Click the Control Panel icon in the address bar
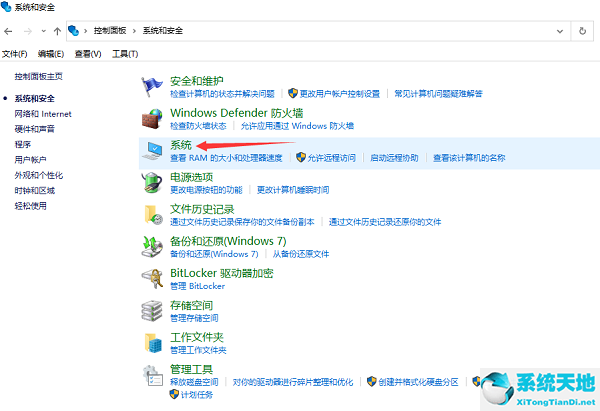This screenshot has height=411, width=600. click(x=73, y=31)
